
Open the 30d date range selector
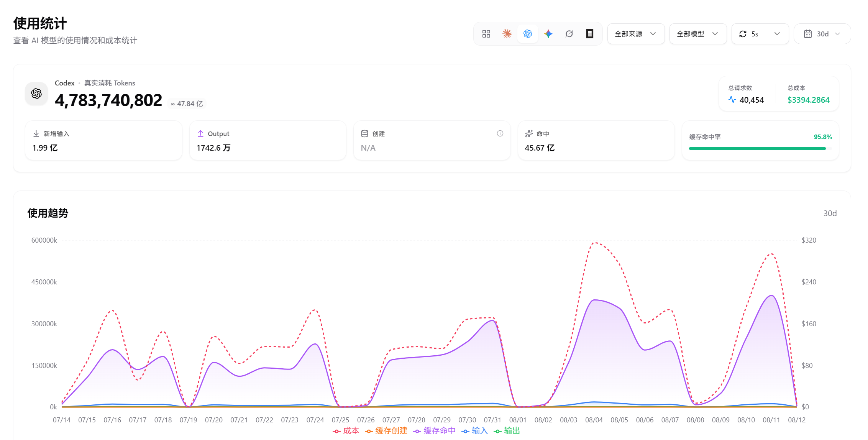(822, 34)
